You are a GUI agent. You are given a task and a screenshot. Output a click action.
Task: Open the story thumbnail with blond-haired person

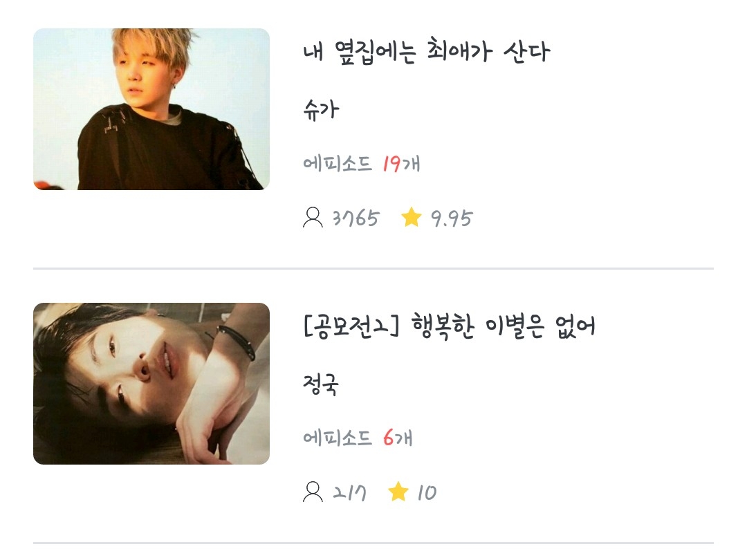(151, 109)
